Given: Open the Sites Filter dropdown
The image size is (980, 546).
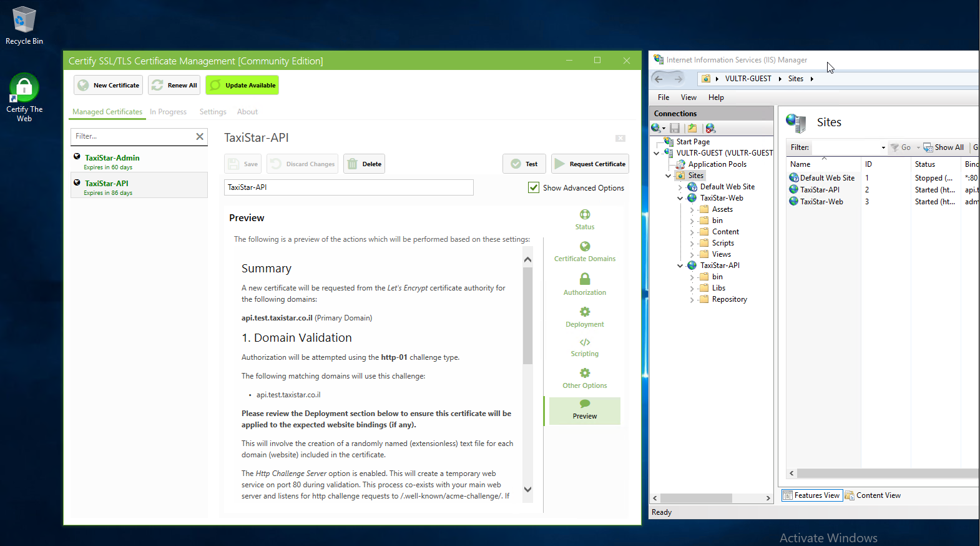Looking at the screenshot, I should 883,147.
